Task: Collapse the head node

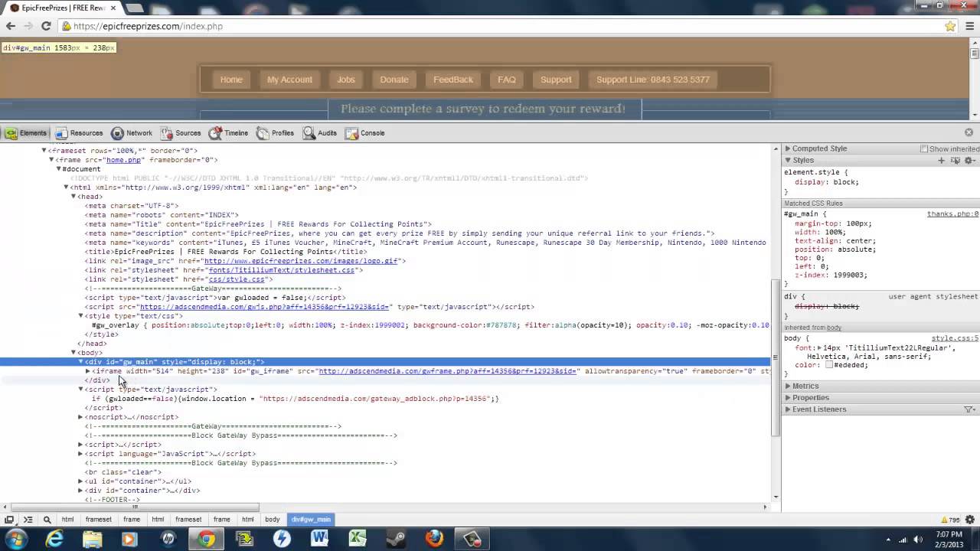Action: point(73,197)
